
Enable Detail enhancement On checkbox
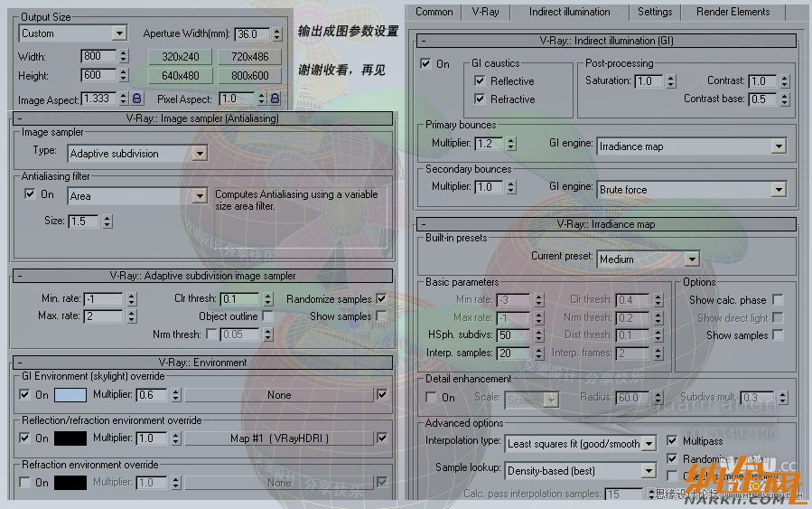point(431,397)
